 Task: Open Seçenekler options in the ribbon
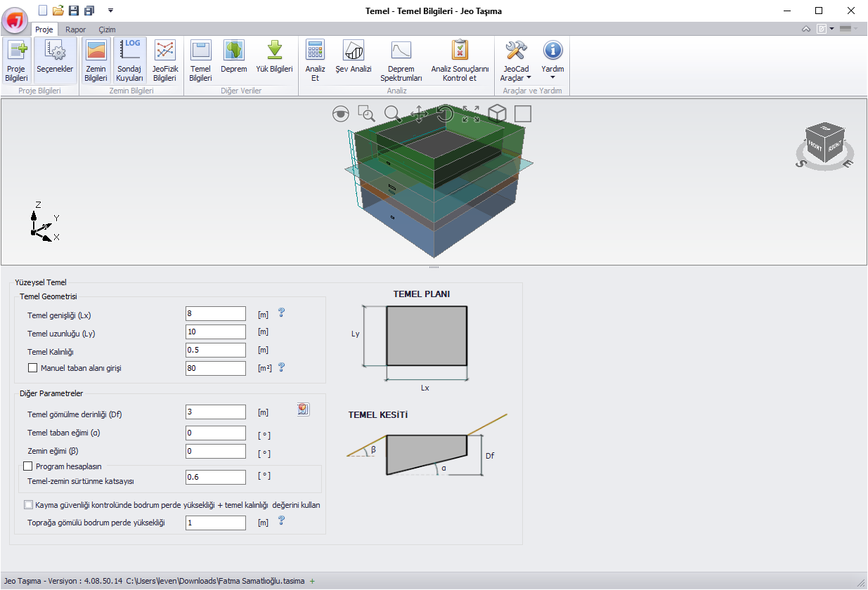click(x=55, y=61)
